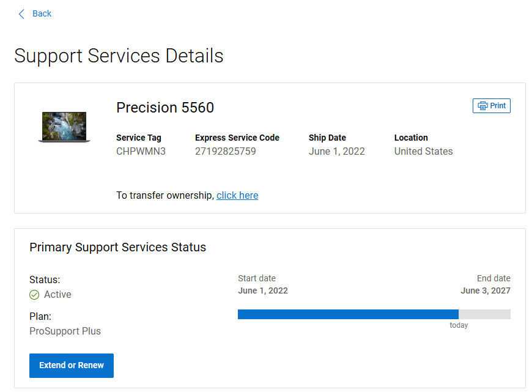The width and height of the screenshot is (532, 392).
Task: Print the support services details
Action: pyautogui.click(x=491, y=106)
